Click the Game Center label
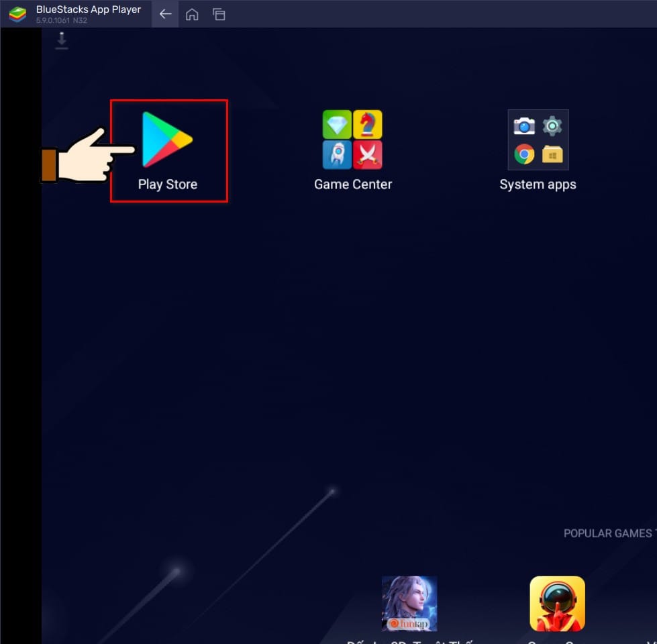 coord(353,184)
